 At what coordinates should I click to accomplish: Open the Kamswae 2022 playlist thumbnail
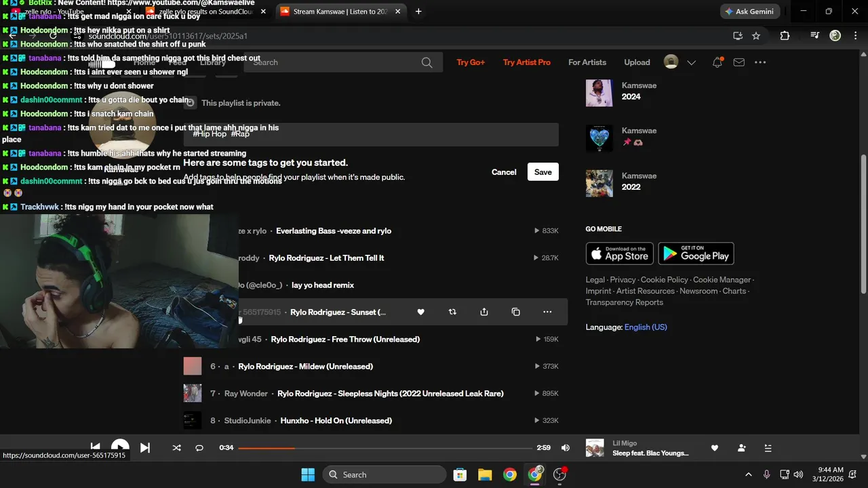point(599,184)
